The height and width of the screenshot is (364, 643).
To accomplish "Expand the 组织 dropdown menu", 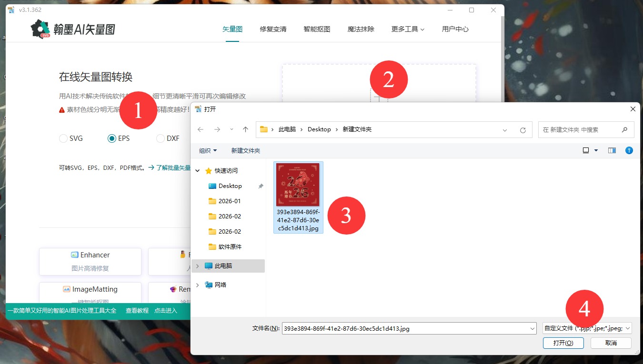I will pos(207,150).
